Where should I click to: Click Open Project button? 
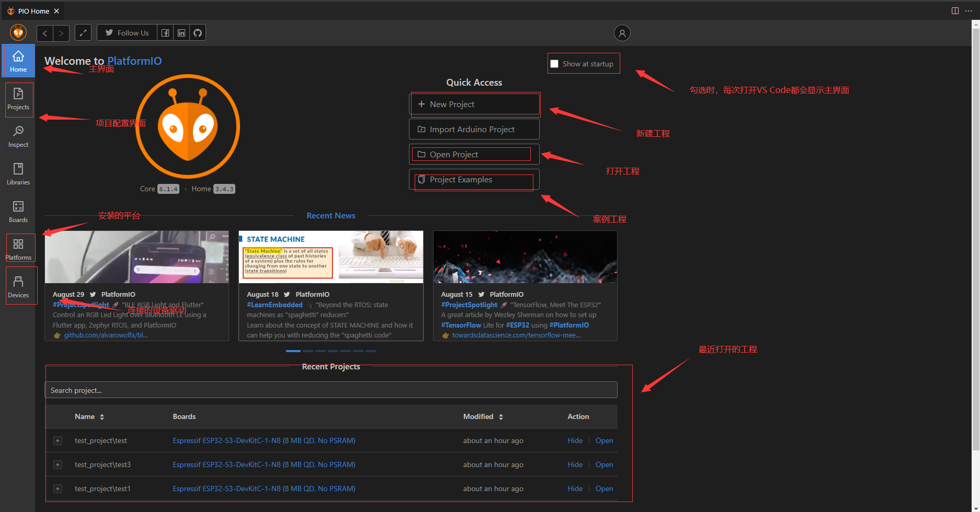click(474, 154)
